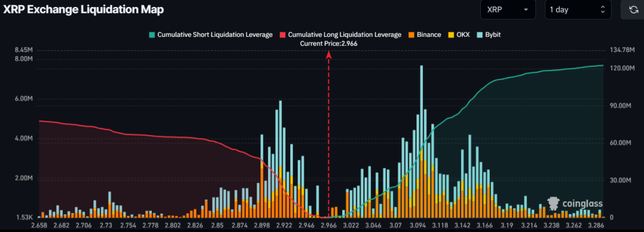644x232 pixels.
Task: Toggle the OKX legend series
Action: (459, 35)
